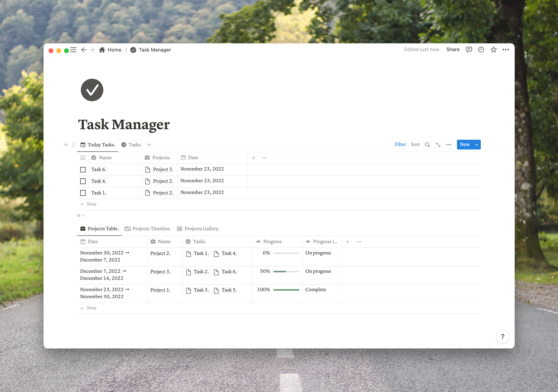This screenshot has width=558, height=392.
Task: Switch to the Tasks. view tab
Action: click(x=131, y=145)
